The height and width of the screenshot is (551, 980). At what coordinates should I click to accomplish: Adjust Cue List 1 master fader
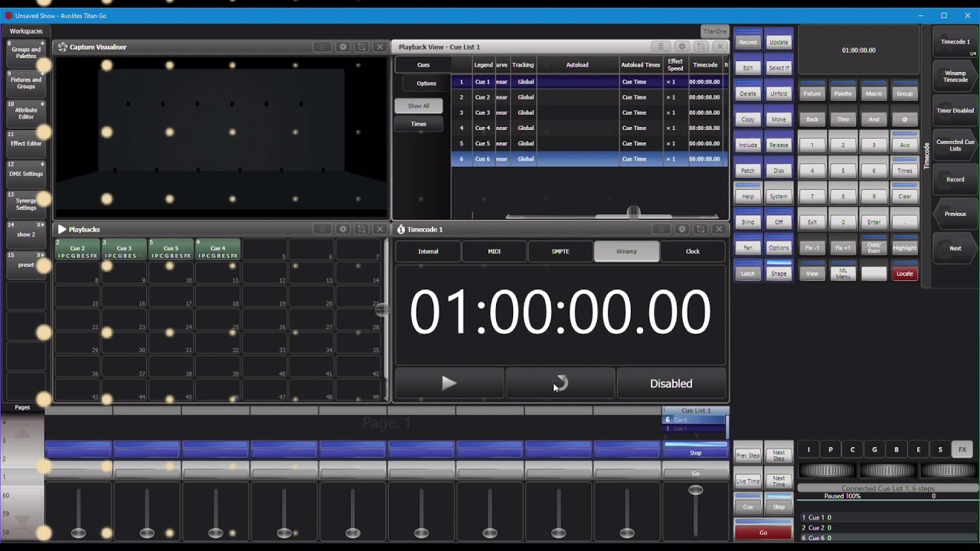pyautogui.click(x=695, y=491)
